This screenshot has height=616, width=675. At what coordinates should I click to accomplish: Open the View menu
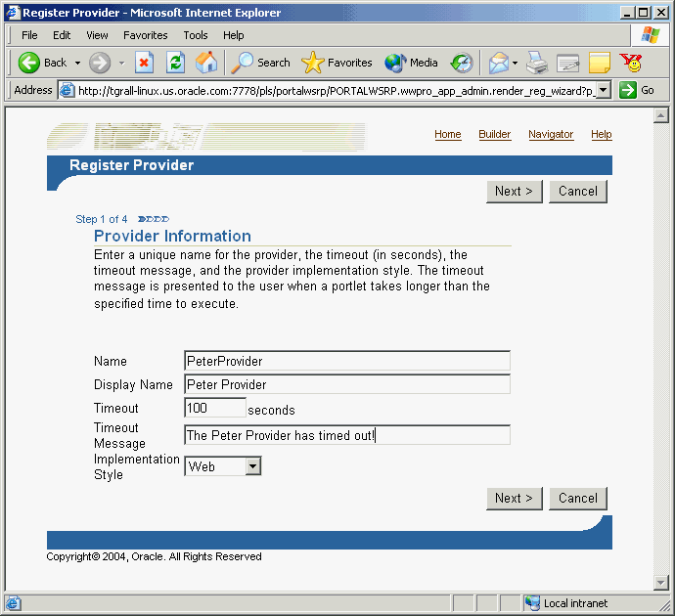point(97,35)
